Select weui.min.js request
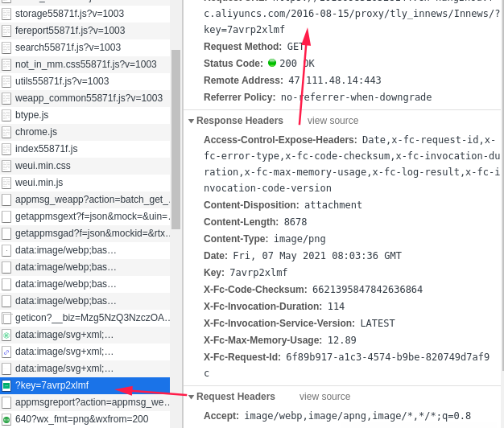Viewport: 504px width, 428px height. (x=85, y=183)
